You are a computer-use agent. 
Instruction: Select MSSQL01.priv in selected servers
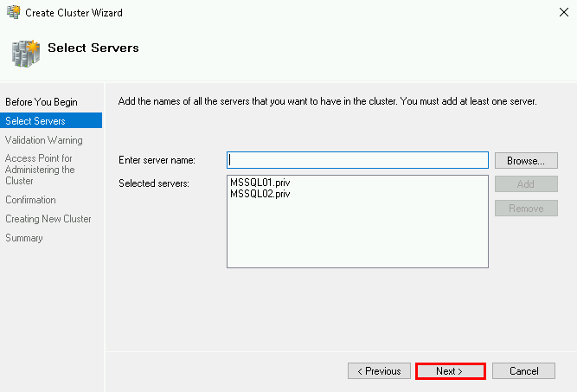coord(260,183)
